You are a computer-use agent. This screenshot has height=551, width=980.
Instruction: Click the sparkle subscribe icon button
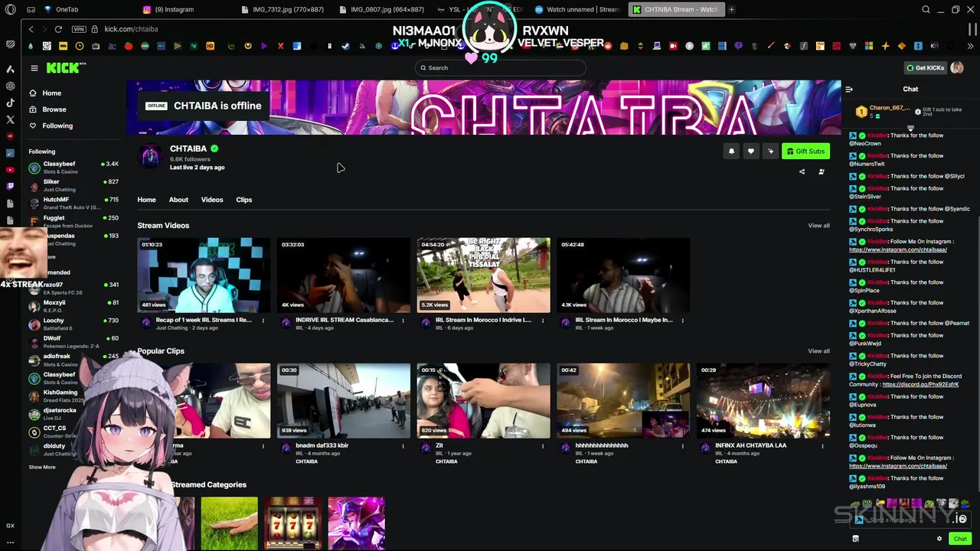(x=771, y=152)
